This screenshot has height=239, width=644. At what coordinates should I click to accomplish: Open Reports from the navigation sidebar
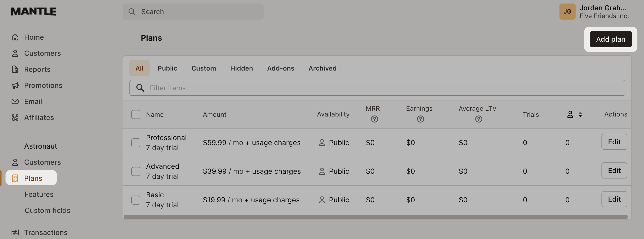15,69
